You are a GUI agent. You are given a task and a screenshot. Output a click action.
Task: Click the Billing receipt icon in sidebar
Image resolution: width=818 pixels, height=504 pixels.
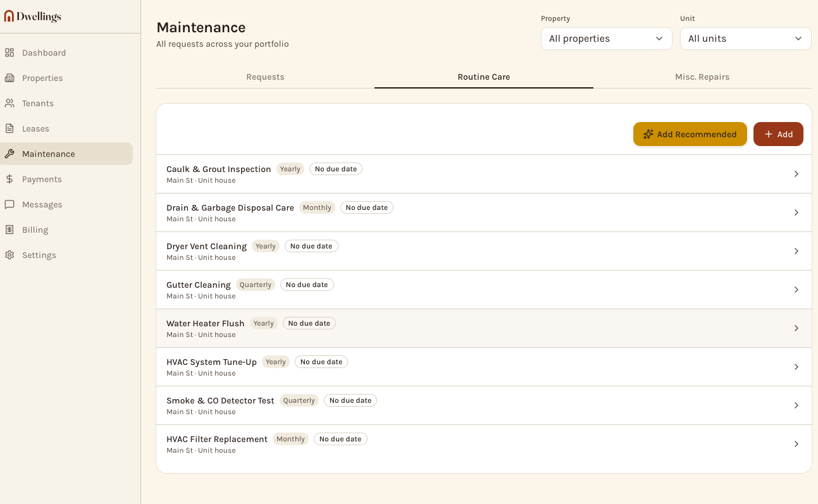click(9, 230)
